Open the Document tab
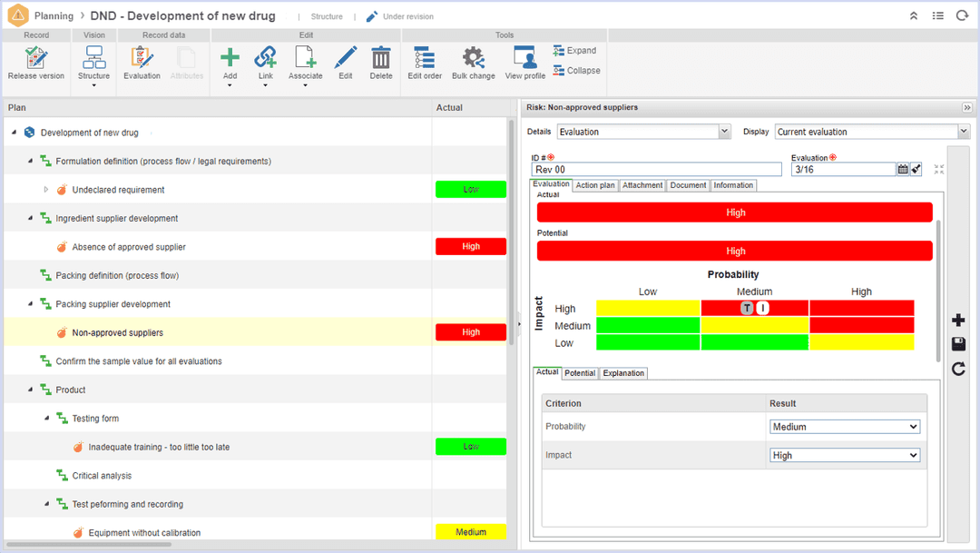 click(688, 185)
